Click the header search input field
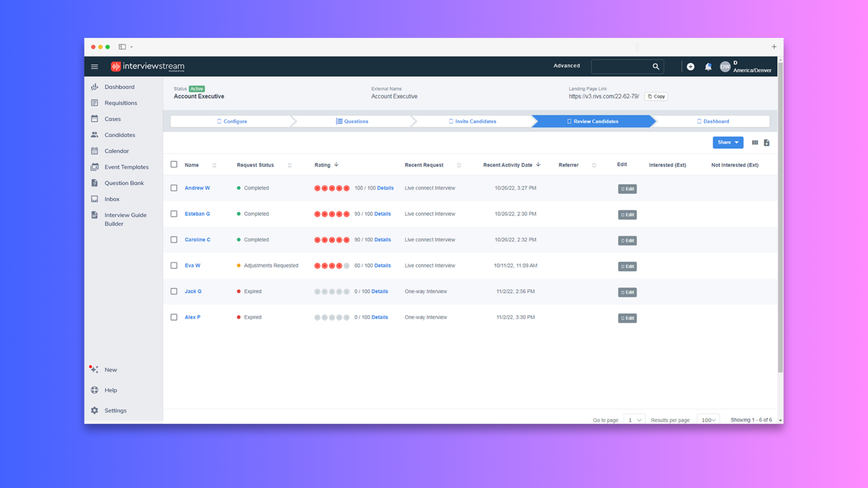This screenshot has height=488, width=868. (x=621, y=67)
